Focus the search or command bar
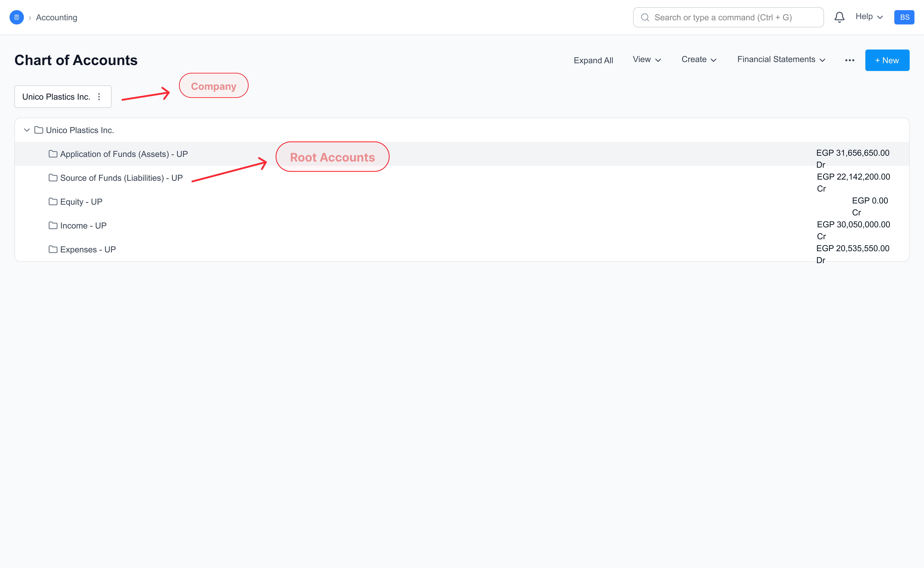This screenshot has width=924, height=568. [728, 17]
